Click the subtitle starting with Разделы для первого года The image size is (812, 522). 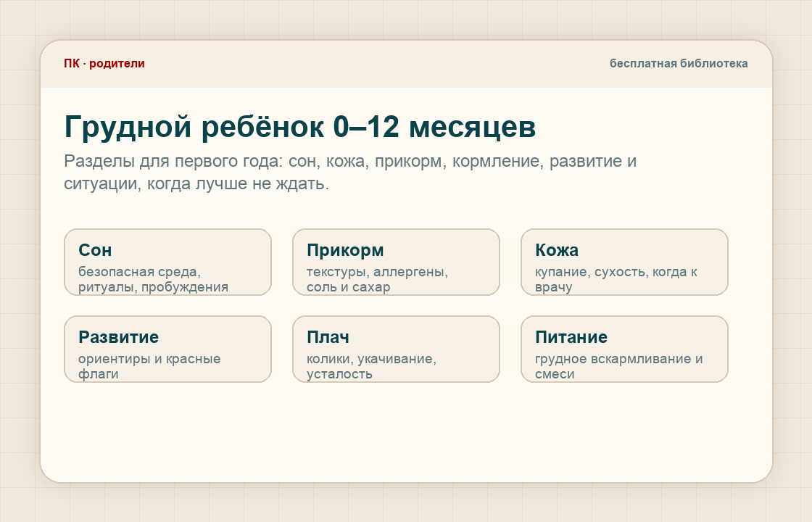tap(350, 172)
